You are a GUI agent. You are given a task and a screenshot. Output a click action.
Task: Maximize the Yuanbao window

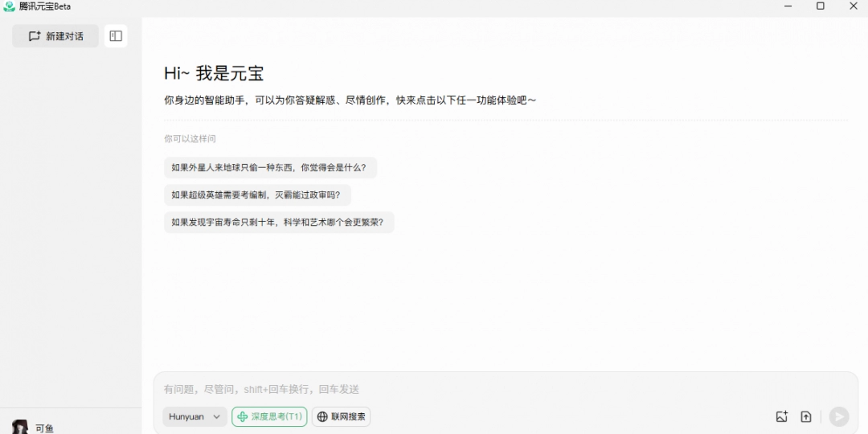coord(821,6)
